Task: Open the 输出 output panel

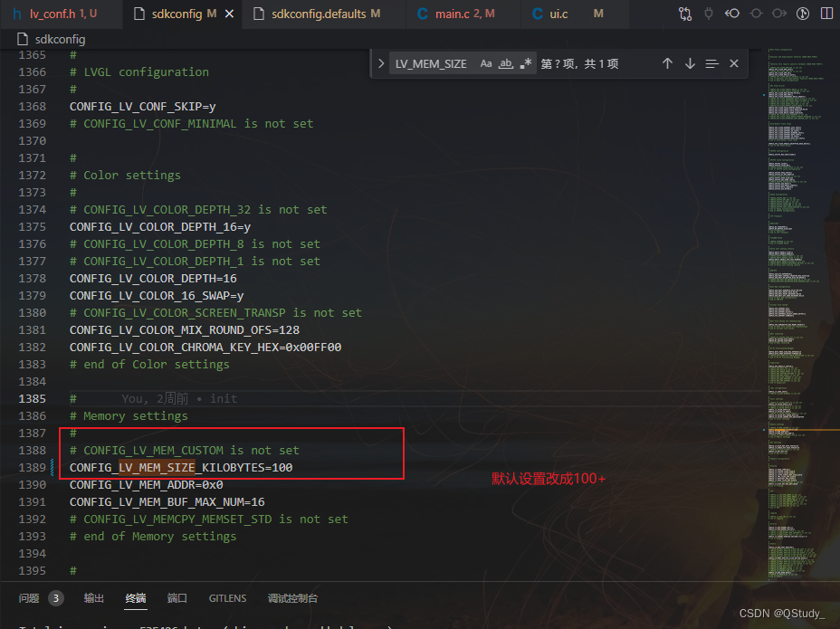Action: tap(93, 597)
